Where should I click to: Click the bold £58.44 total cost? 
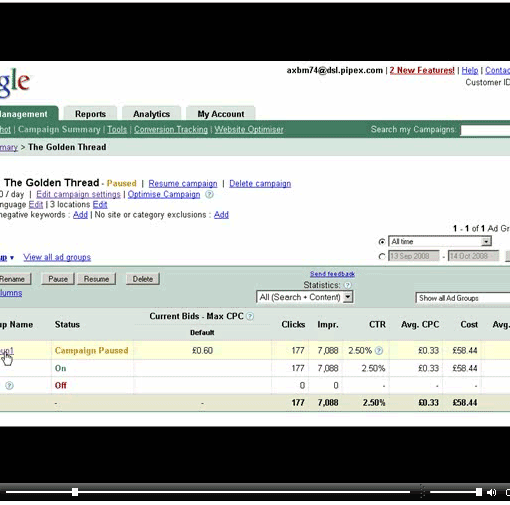(x=465, y=402)
